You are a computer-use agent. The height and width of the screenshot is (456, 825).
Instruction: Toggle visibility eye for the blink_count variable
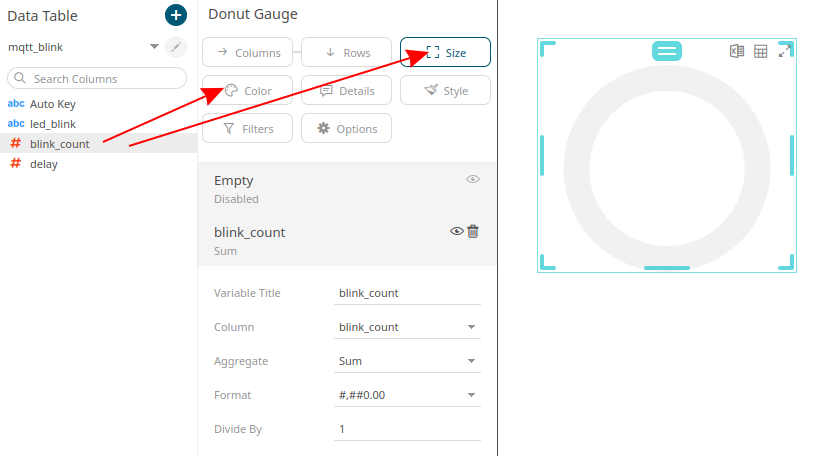(456, 231)
